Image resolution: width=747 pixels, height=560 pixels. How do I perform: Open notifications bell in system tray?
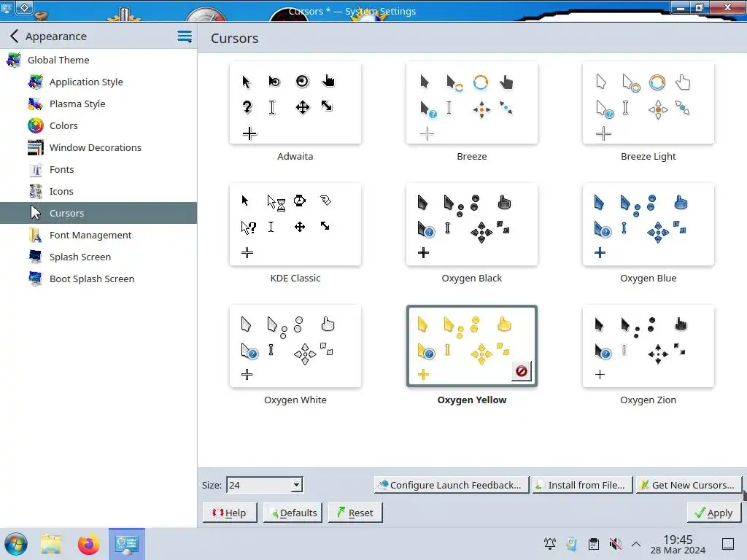pyautogui.click(x=550, y=543)
